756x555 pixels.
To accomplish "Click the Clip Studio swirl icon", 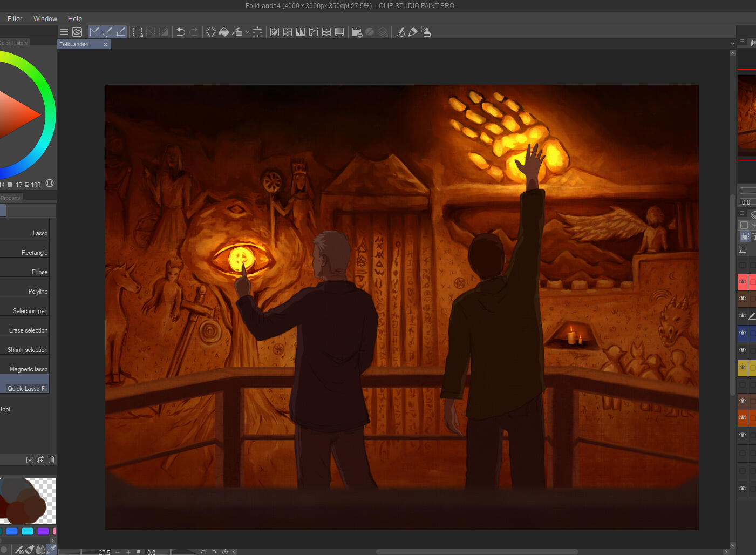I will tap(77, 32).
